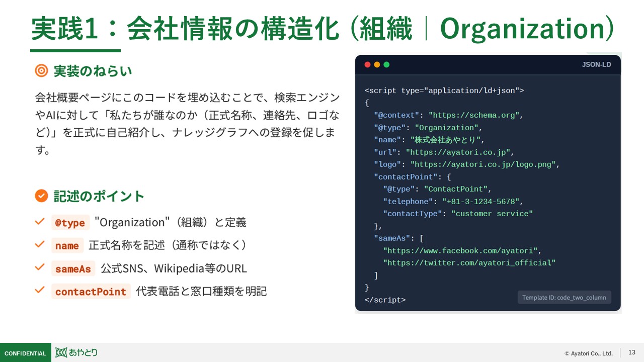The width and height of the screenshot is (644, 362).
Task: Click the orange target icon beside 実装のねらい
Action: click(x=41, y=71)
